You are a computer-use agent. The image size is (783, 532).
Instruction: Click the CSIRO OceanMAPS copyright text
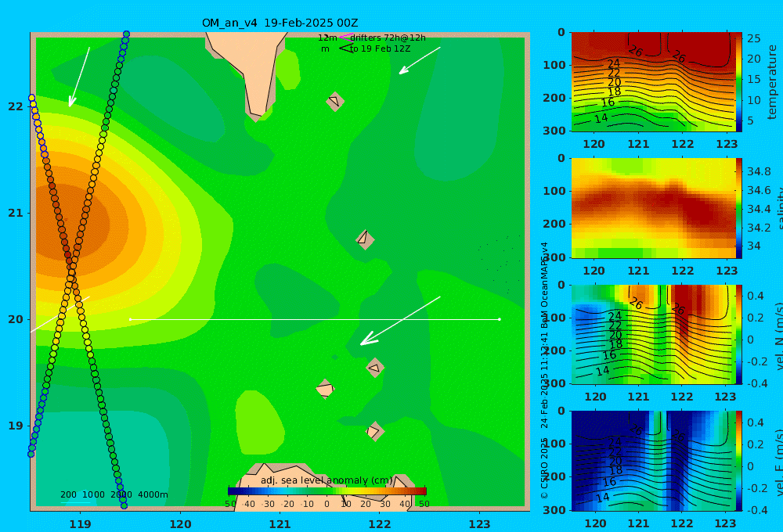pos(544,369)
